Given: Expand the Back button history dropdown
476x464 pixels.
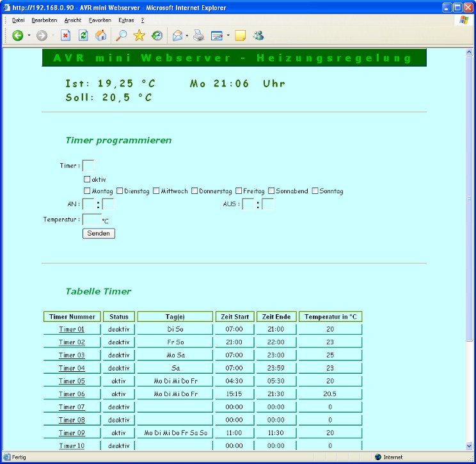Looking at the screenshot, I should tap(29, 36).
